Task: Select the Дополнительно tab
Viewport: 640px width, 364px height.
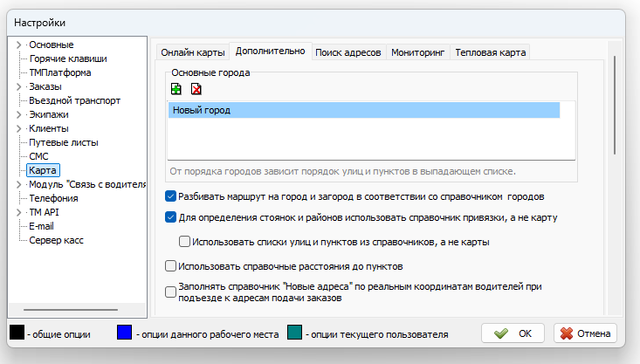Action: click(x=270, y=52)
